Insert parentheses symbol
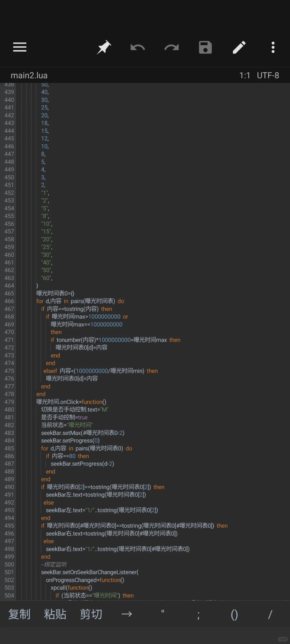Image resolution: width=290 pixels, height=644 pixels. [234, 615]
